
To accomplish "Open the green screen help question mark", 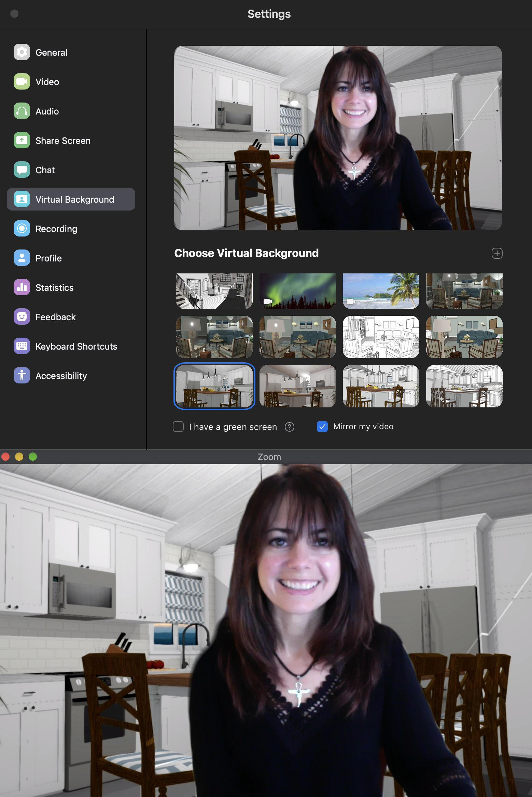I will coord(290,427).
